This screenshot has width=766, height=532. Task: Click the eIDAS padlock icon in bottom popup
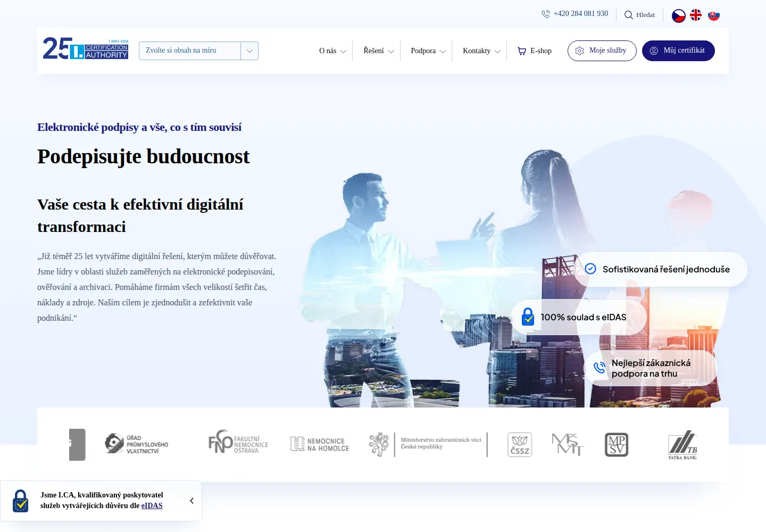click(x=21, y=501)
